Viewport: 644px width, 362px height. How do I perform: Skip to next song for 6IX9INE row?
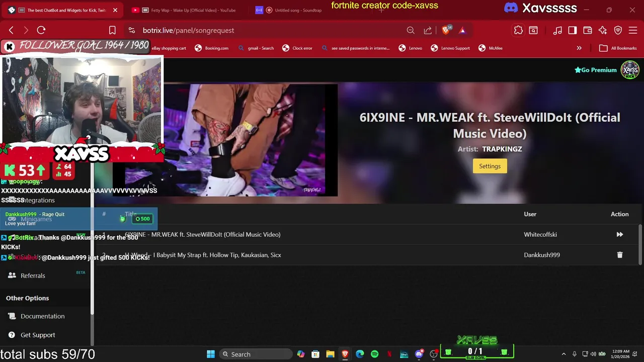[x=620, y=234]
